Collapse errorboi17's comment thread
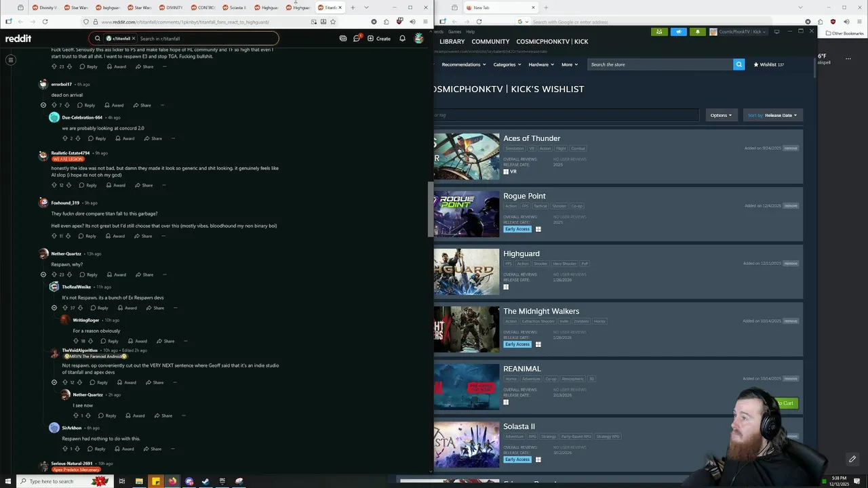The width and height of the screenshot is (868, 488). coord(43,105)
